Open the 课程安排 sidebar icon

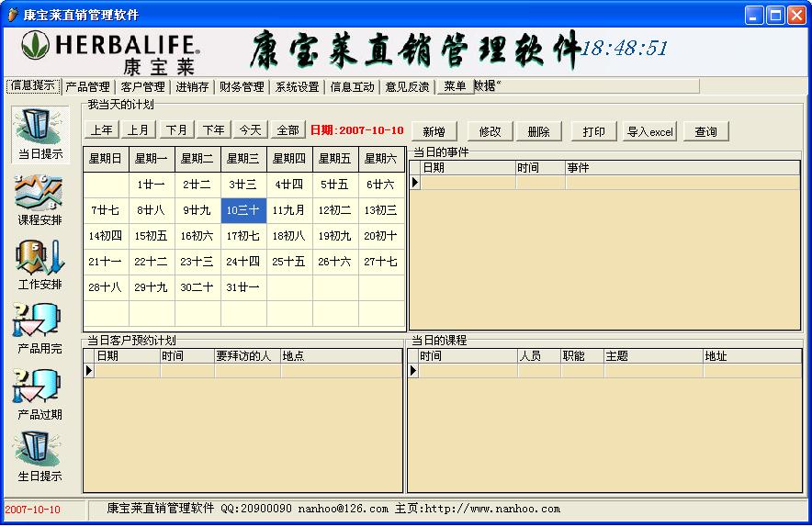(x=39, y=200)
